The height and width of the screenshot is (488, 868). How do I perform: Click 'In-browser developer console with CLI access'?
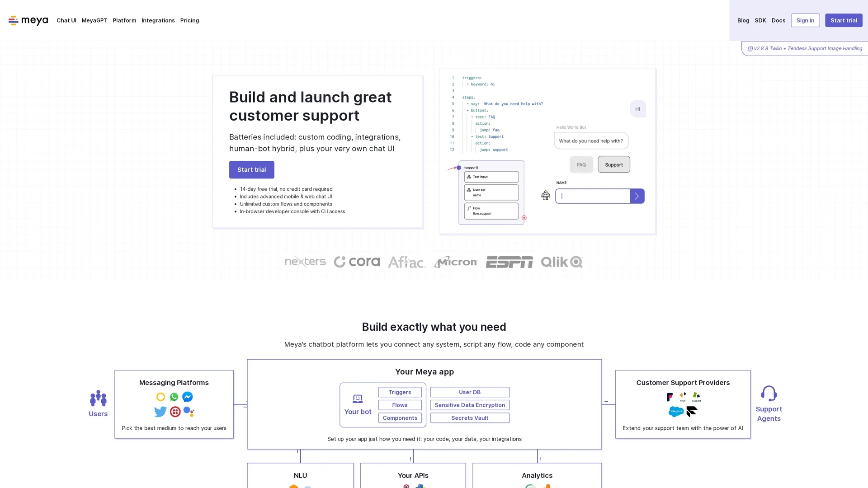[292, 211]
